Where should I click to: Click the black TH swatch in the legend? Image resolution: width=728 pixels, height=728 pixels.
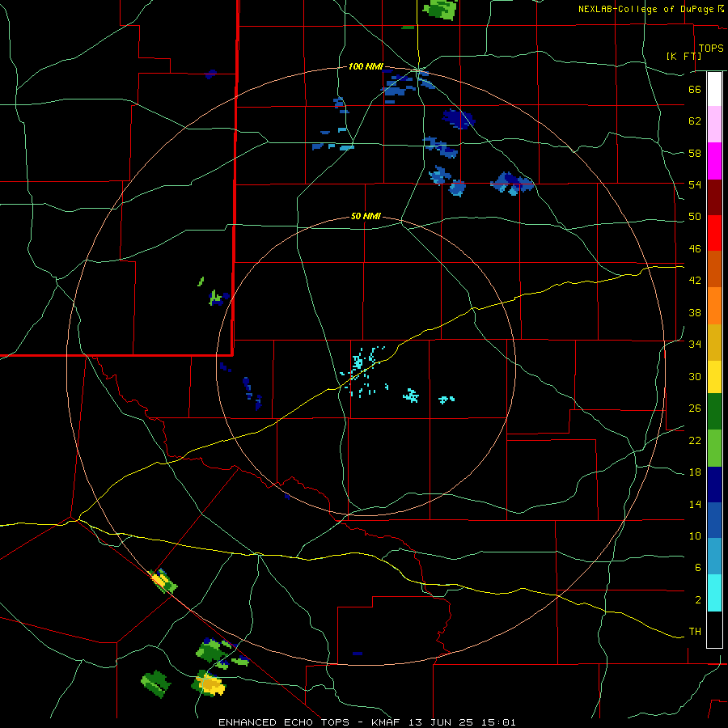(x=714, y=629)
